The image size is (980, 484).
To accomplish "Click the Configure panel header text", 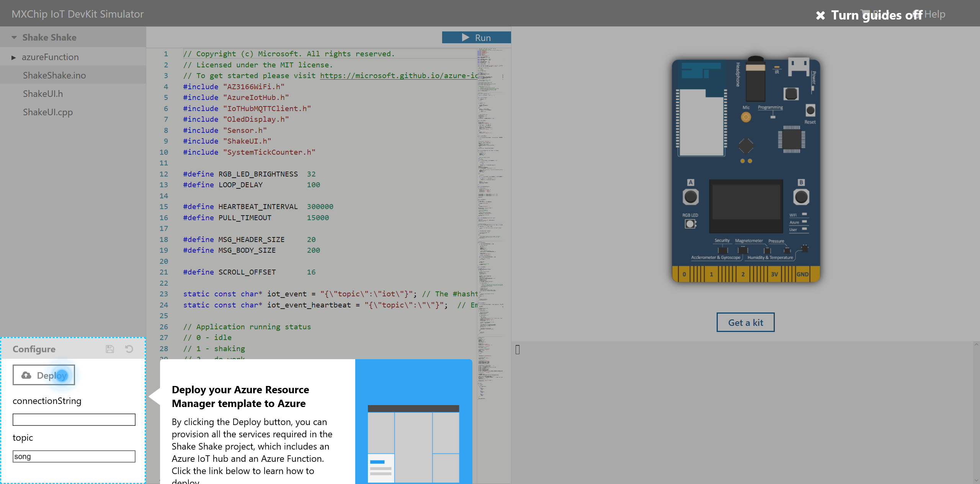I will (34, 349).
